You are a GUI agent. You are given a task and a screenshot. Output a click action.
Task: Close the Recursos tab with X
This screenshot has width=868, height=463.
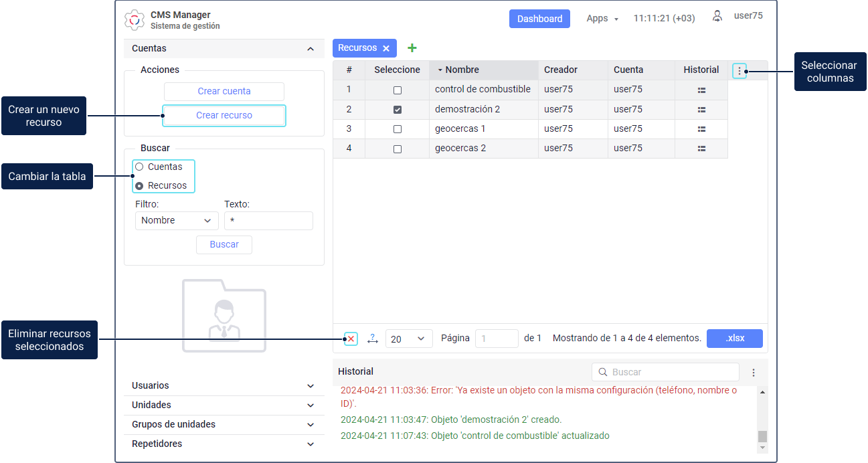[386, 48]
